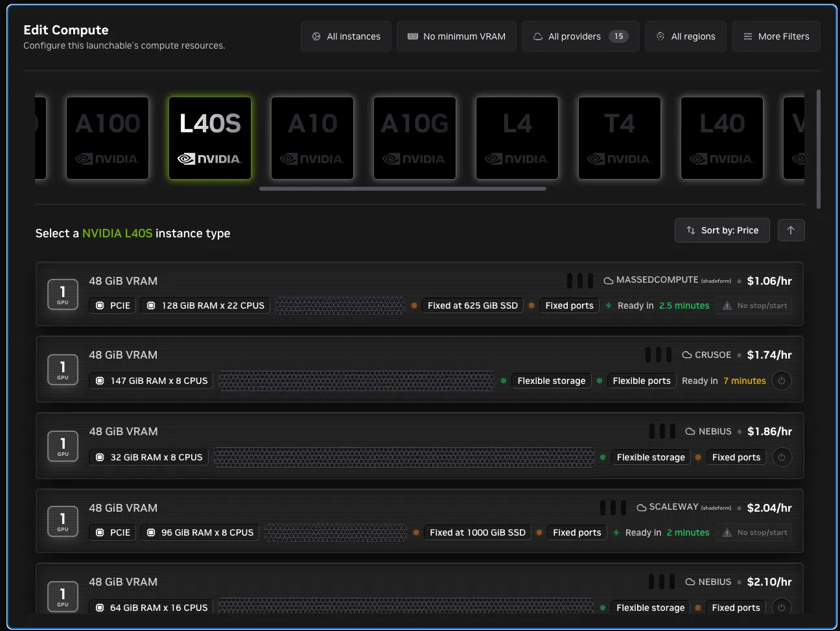The image size is (840, 631).
Task: Choose the L40 GPU card
Action: click(722, 138)
